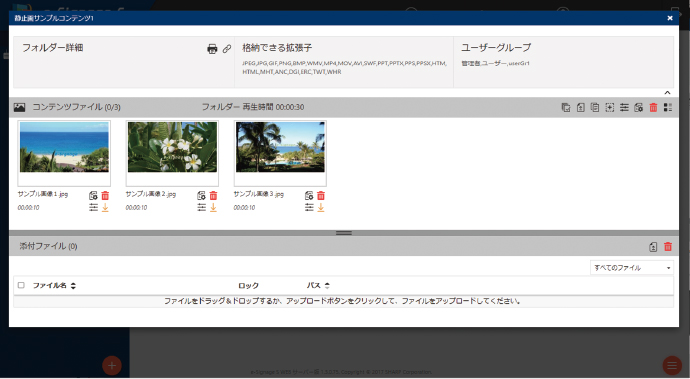Image resolution: width=690 pixels, height=379 pixels.
Task: Open slider settings for サンプル画像2.jpg
Action: coord(201,207)
